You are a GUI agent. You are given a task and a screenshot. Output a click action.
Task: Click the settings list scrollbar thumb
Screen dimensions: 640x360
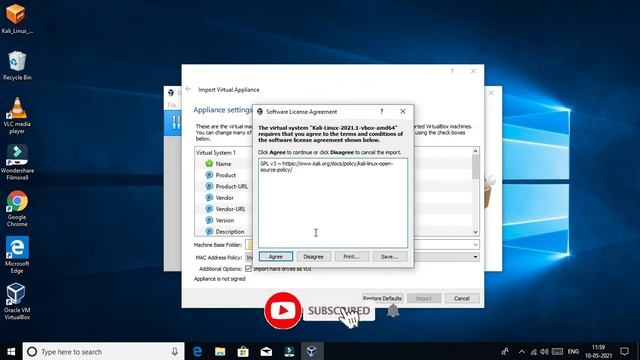tap(476, 167)
